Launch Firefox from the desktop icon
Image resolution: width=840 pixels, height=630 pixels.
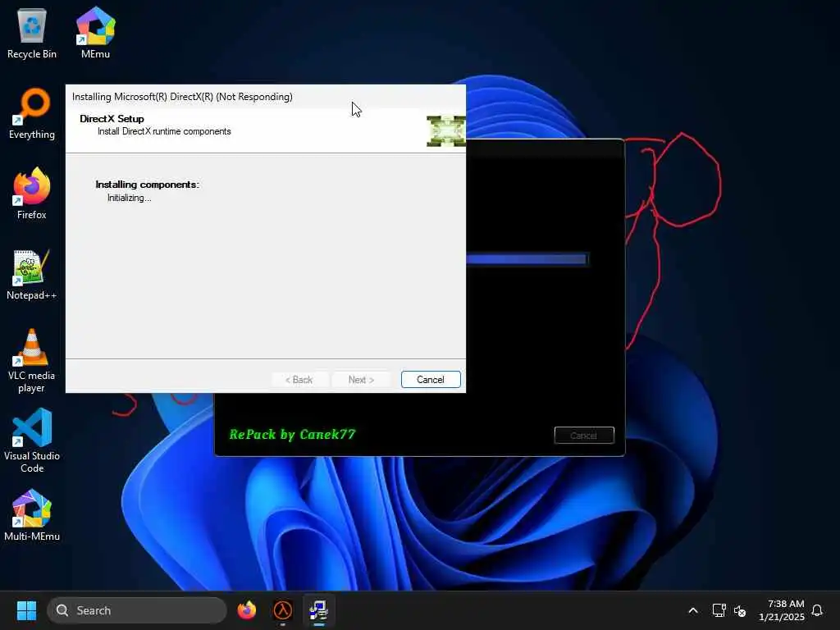(32, 194)
